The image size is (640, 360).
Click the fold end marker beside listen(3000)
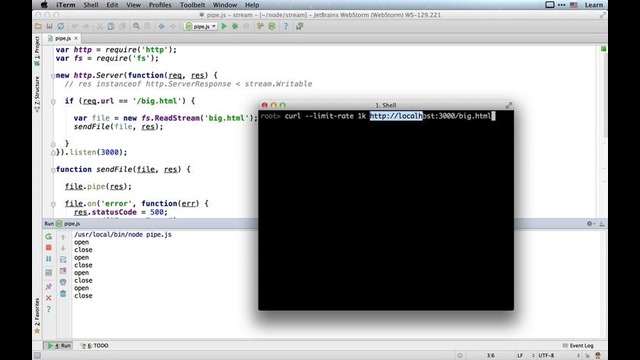(53, 153)
